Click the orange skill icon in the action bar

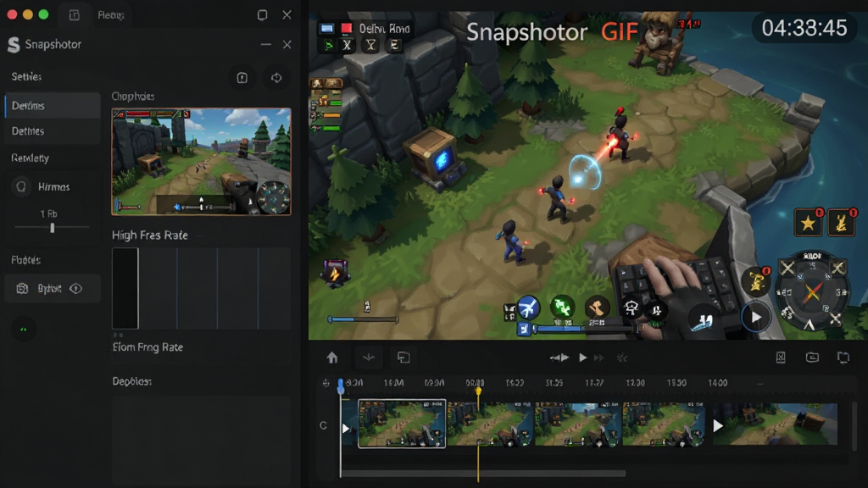tap(597, 307)
